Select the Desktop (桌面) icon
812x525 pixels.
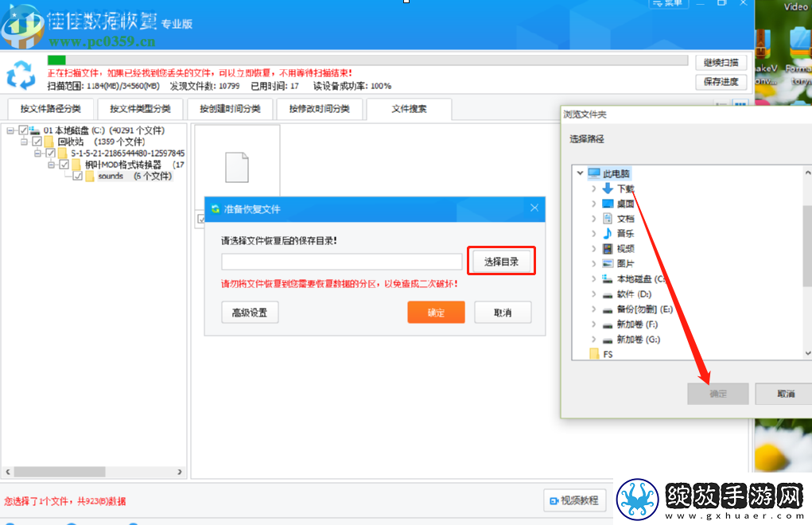point(608,204)
